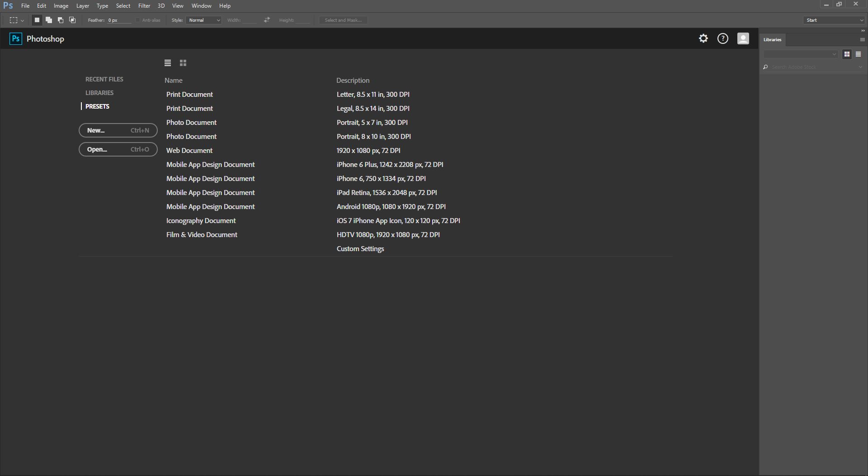This screenshot has height=476, width=868.
Task: Show Libraries items in a list
Action: (x=858, y=54)
